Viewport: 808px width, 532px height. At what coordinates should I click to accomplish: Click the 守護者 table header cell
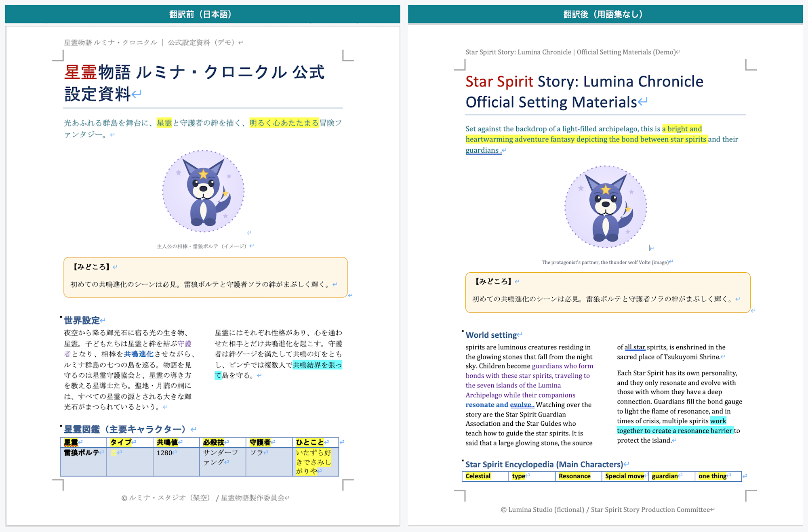click(269, 442)
